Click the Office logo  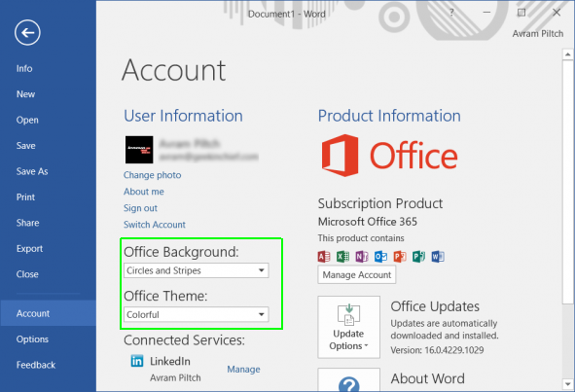[389, 156]
